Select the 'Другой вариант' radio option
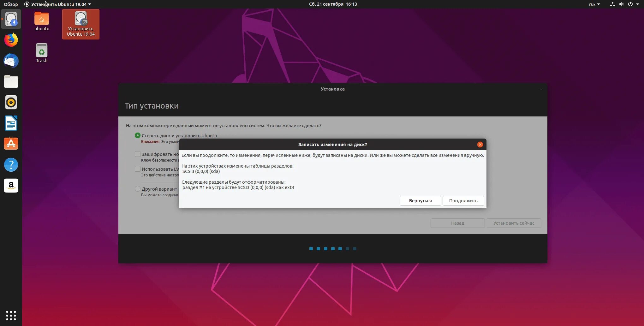Image resolution: width=644 pixels, height=326 pixels. point(138,189)
